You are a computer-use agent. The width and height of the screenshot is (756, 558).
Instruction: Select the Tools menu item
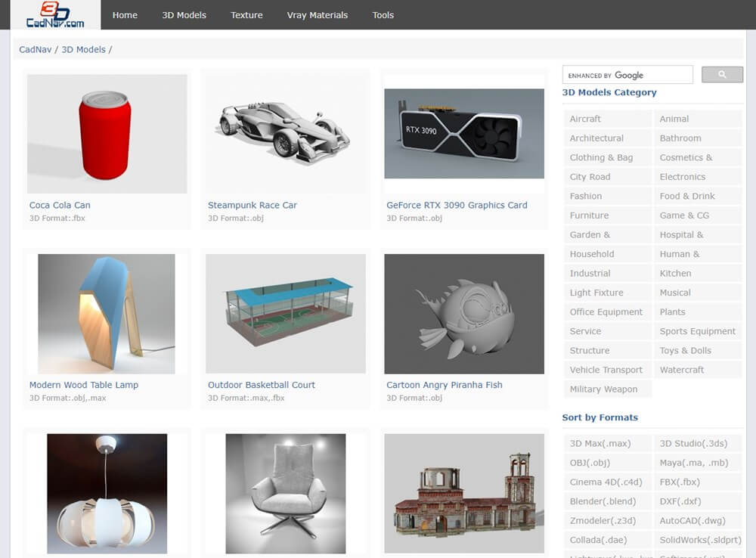click(x=383, y=15)
